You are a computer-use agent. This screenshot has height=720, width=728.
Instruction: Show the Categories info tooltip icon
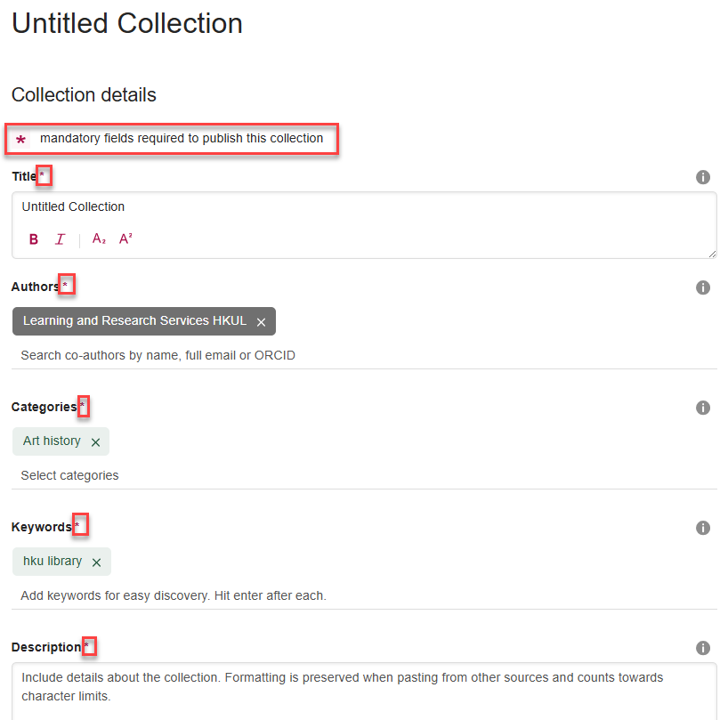(702, 408)
